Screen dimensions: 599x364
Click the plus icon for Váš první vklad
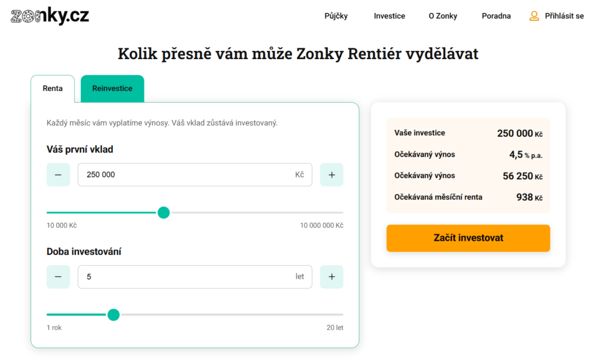[332, 174]
